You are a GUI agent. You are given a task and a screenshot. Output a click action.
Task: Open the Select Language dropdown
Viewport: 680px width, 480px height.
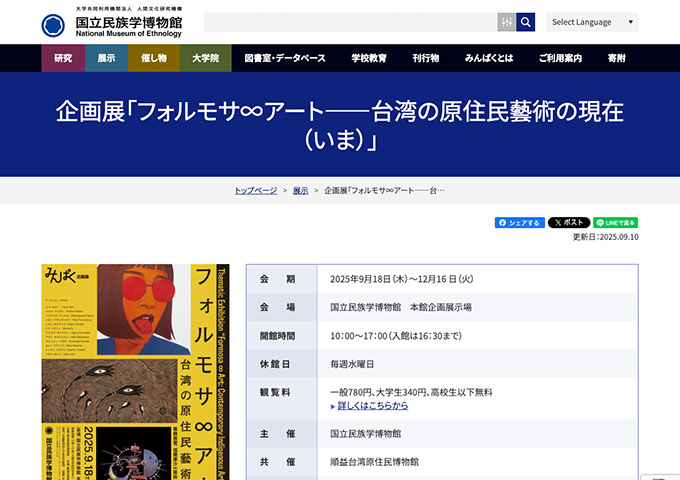click(592, 22)
